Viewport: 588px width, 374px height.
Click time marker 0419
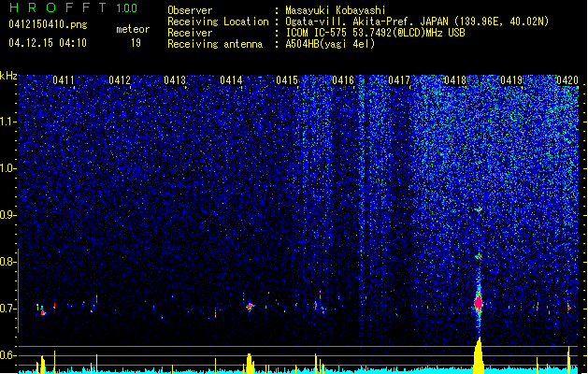[511, 80]
